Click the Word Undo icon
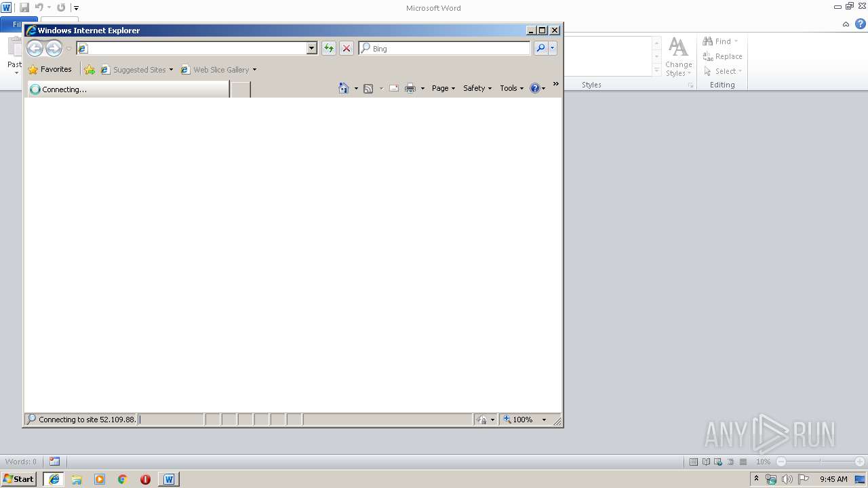The height and width of the screenshot is (488, 868). [39, 7]
